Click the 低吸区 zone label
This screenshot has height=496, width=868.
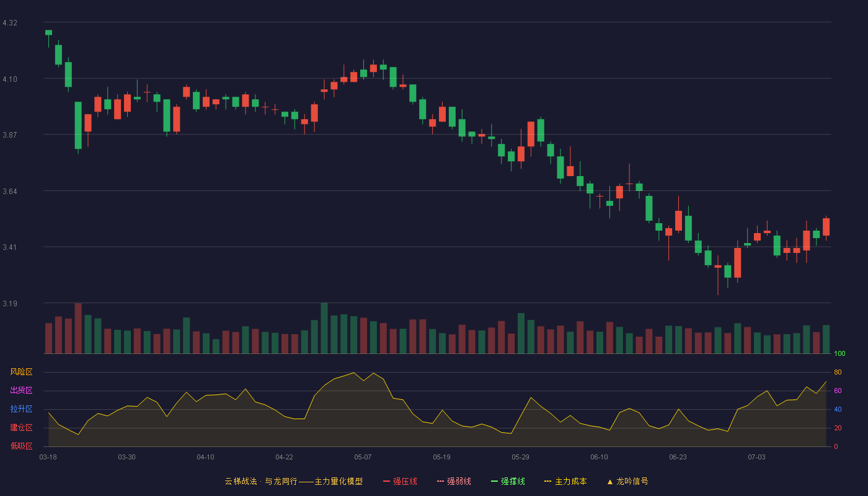[x=21, y=446]
